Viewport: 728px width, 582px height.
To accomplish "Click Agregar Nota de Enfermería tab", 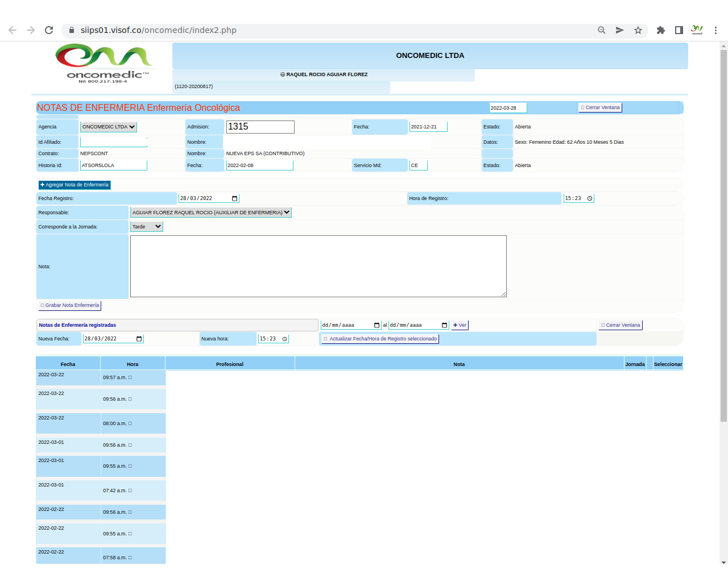I will [x=75, y=185].
